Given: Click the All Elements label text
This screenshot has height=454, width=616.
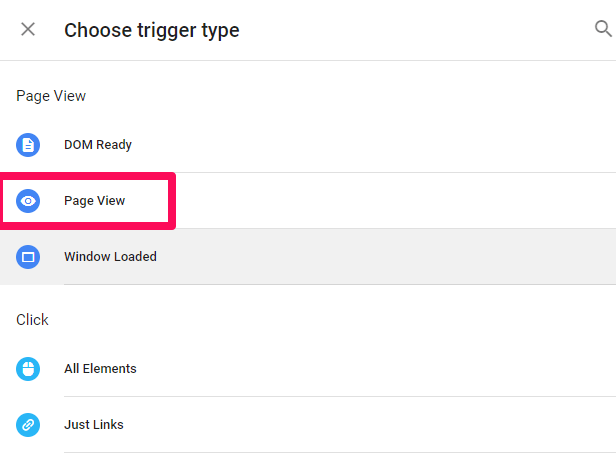Looking at the screenshot, I should click(x=100, y=369).
